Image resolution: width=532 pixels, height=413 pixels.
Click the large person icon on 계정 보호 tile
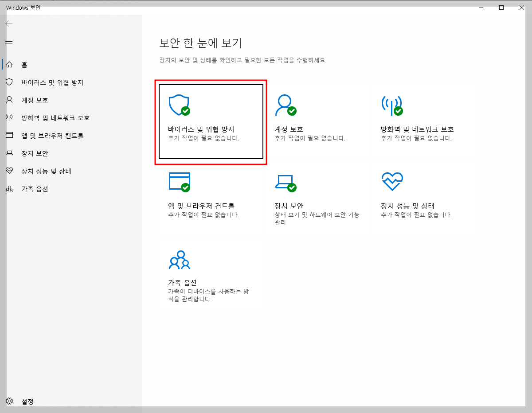tap(286, 105)
